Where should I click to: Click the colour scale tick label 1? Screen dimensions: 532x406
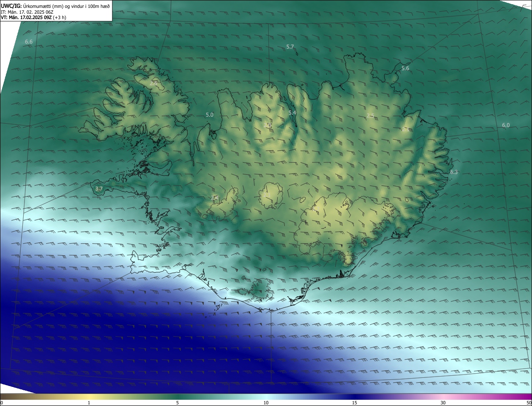click(89, 403)
